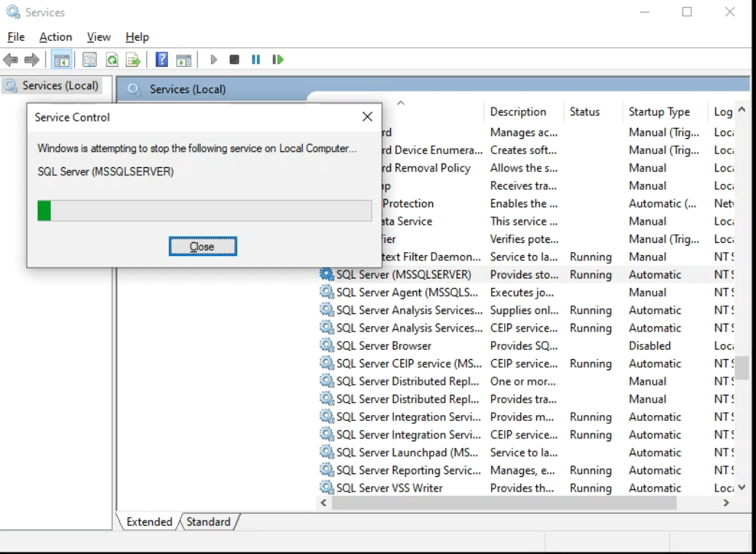Sort by the Description column header

[x=523, y=112]
